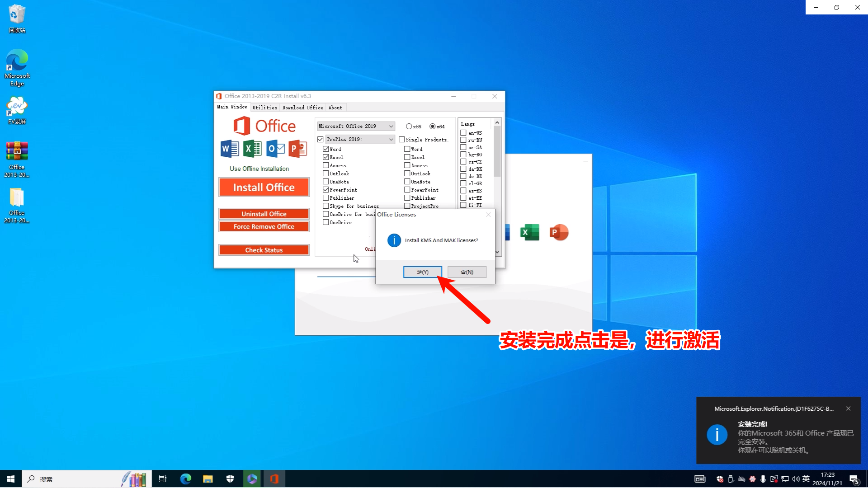
Task: Decline with the 否(N) button
Action: coord(467,272)
